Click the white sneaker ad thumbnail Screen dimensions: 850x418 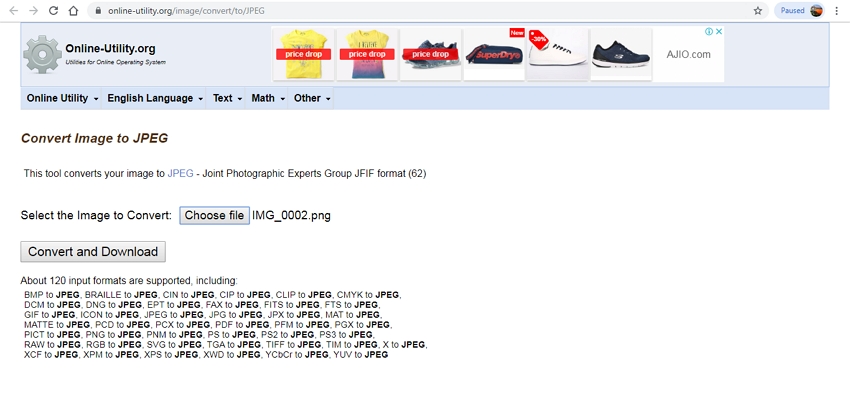[x=557, y=55]
